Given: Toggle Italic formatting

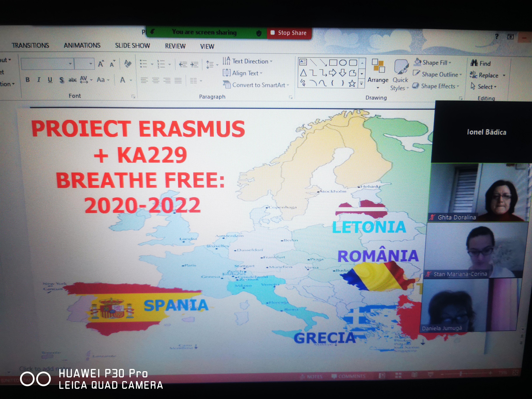Looking at the screenshot, I should [x=39, y=80].
